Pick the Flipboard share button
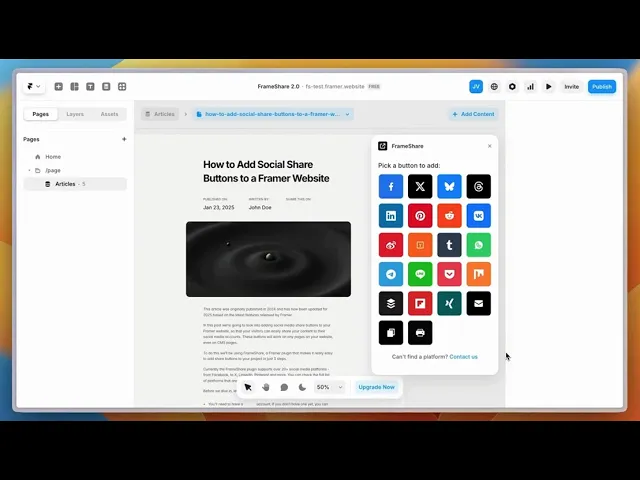This screenshot has width=640, height=480. click(x=420, y=304)
